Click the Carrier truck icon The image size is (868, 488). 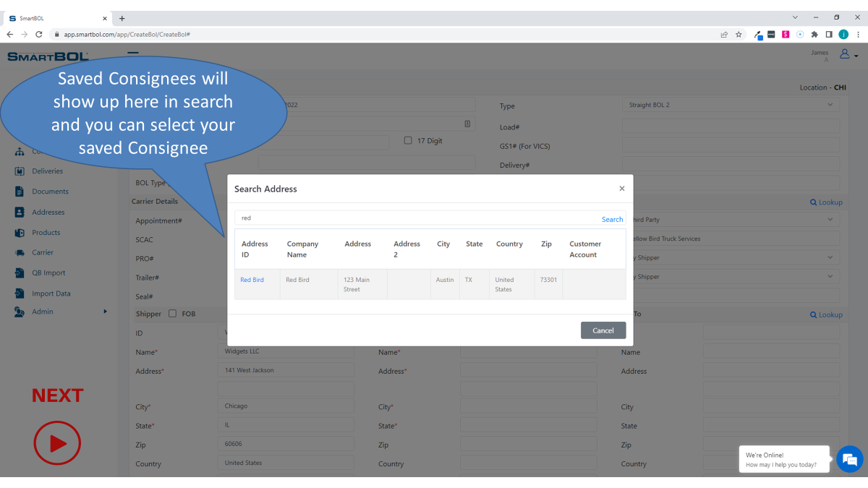click(x=20, y=253)
